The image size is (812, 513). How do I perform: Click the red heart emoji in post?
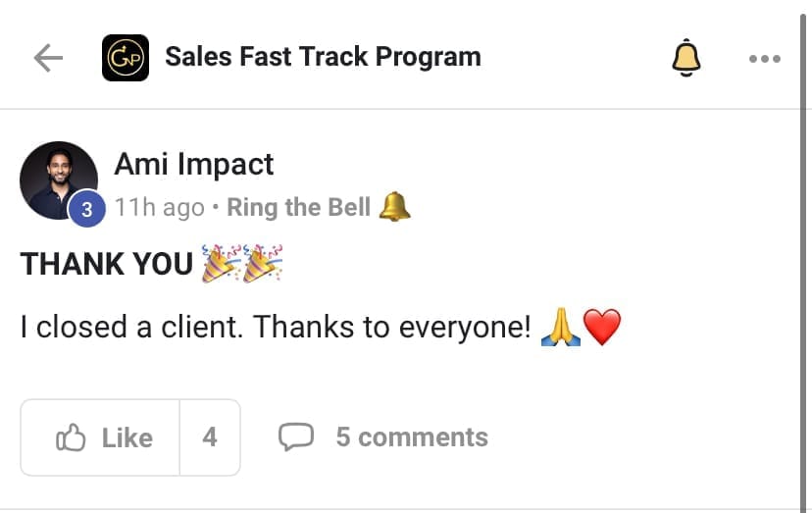[x=602, y=328]
